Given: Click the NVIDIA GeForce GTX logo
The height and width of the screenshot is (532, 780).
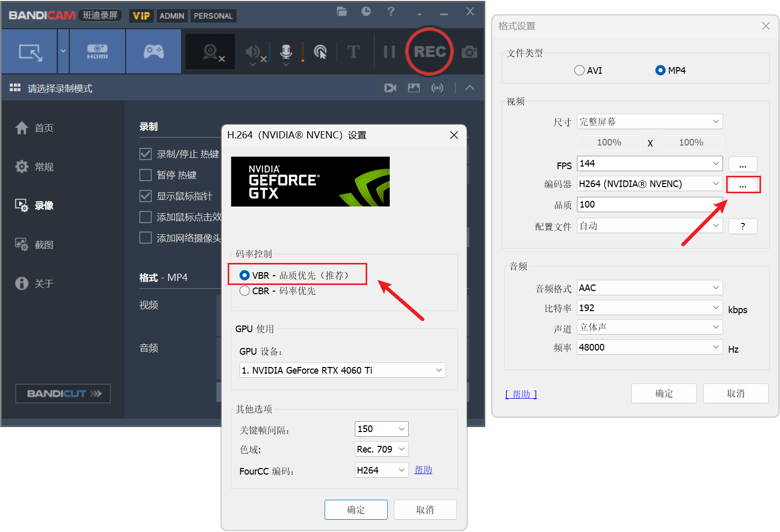Looking at the screenshot, I should pyautogui.click(x=310, y=181).
